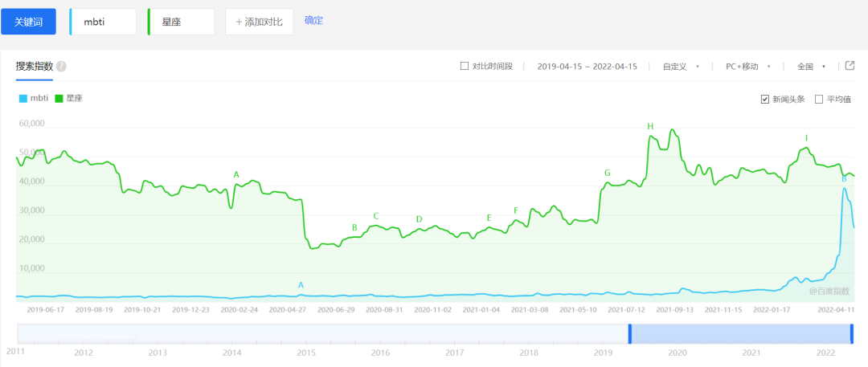Expand the 全国 region dropdown

(811, 67)
